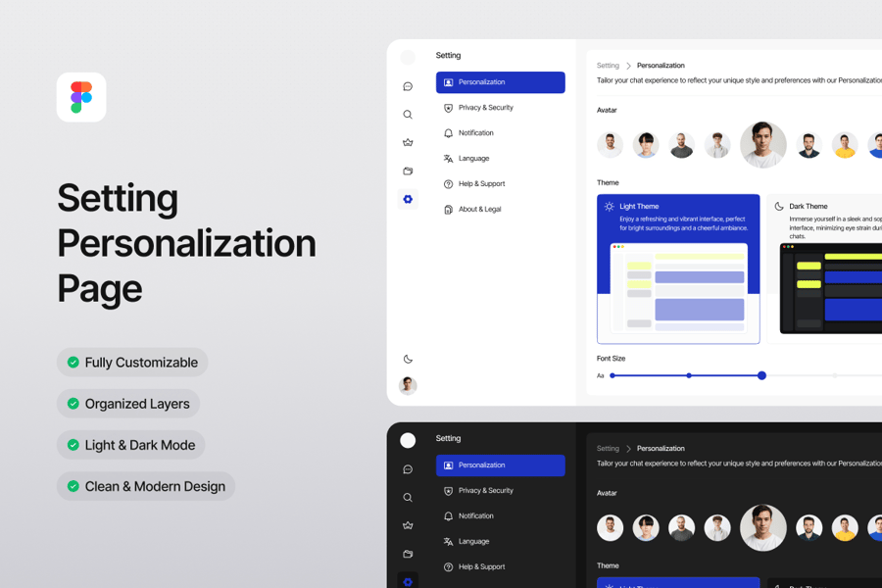Open Personalization in the light settings menu
The height and width of the screenshot is (588, 882).
coord(500,82)
